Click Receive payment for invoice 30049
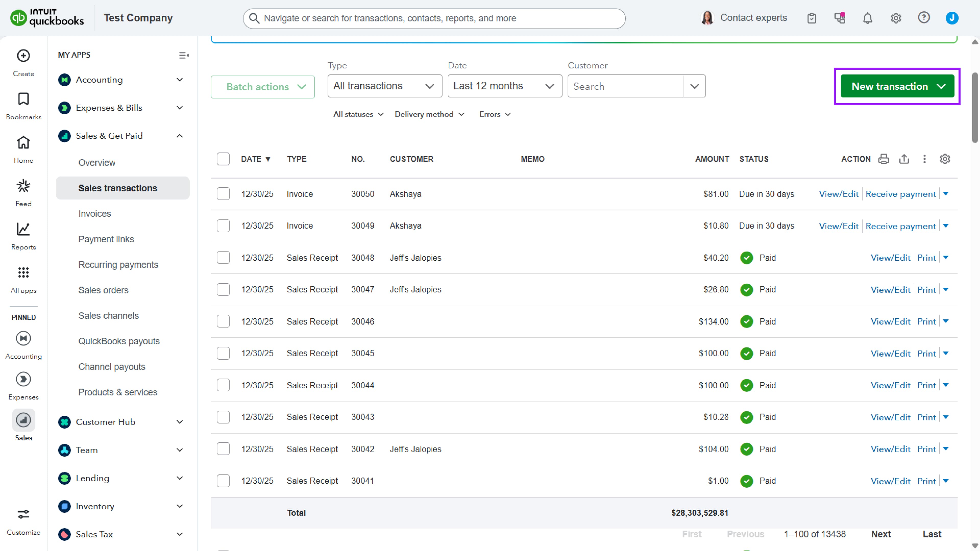The height and width of the screenshot is (551, 980). 900,226
